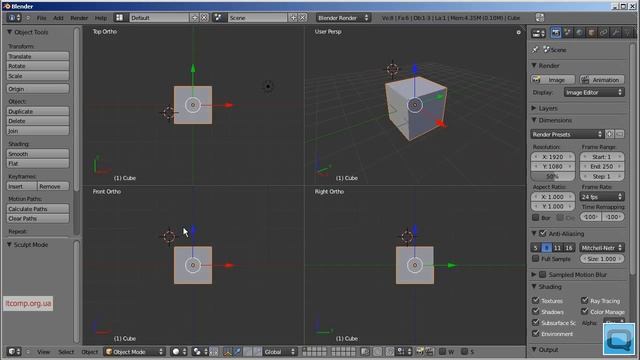The width and height of the screenshot is (640, 360).
Task: Toggle the Ray Tracing checkbox
Action: coord(584,300)
